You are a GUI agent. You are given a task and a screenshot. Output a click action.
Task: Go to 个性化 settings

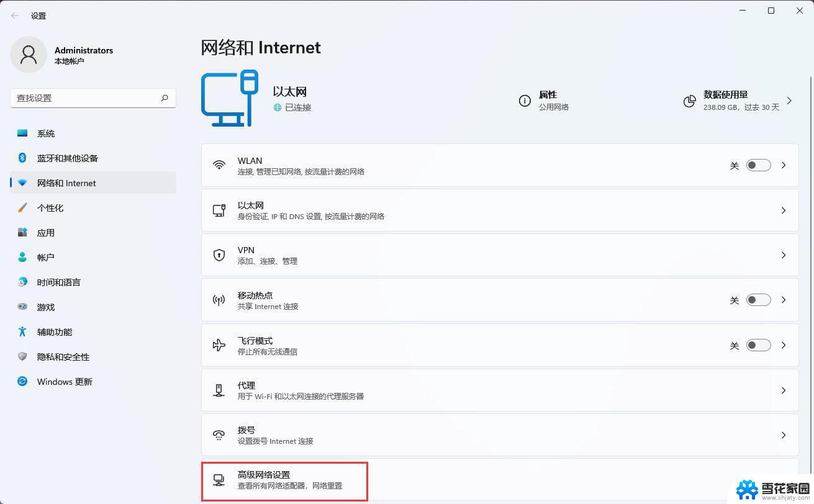pos(93,208)
